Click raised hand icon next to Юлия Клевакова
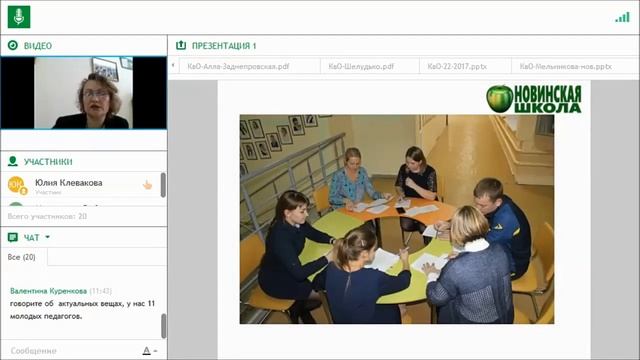 (x=147, y=185)
